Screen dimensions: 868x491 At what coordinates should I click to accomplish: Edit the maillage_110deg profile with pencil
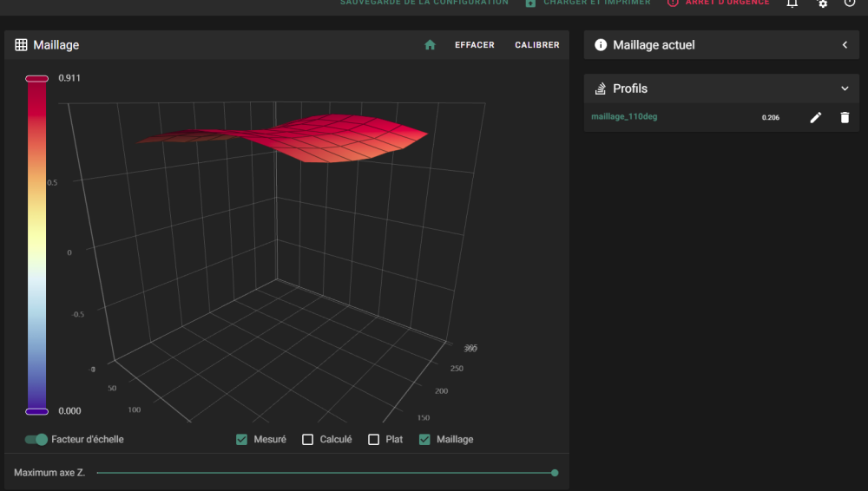pos(815,117)
